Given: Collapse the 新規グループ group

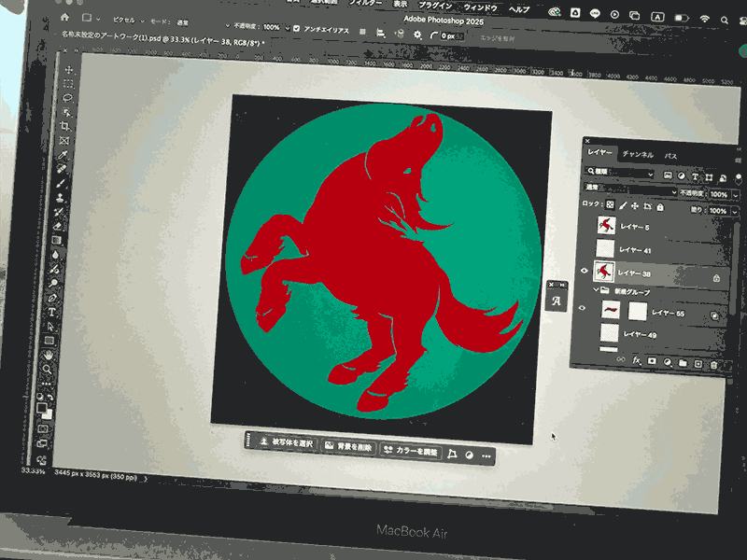Looking at the screenshot, I should [x=596, y=289].
